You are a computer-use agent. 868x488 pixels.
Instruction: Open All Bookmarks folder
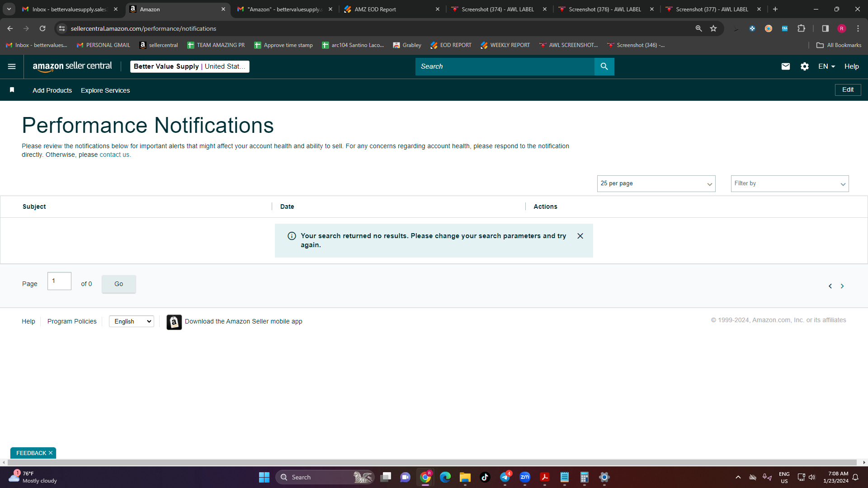pos(839,45)
